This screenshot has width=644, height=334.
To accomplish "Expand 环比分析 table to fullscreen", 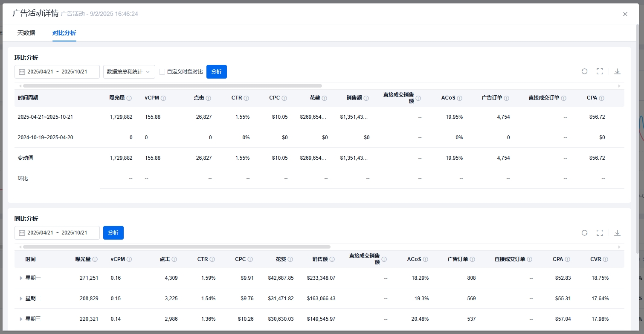I will (600, 71).
